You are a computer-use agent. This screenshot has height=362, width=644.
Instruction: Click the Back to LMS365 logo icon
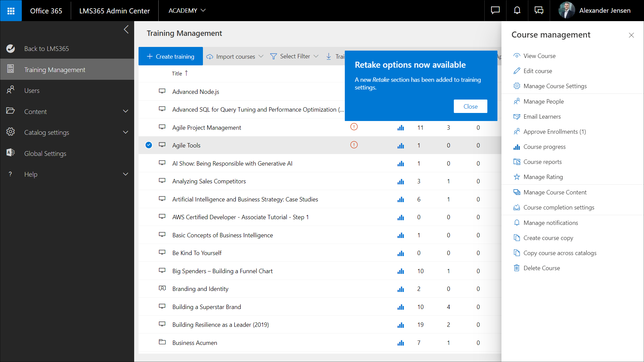point(11,49)
